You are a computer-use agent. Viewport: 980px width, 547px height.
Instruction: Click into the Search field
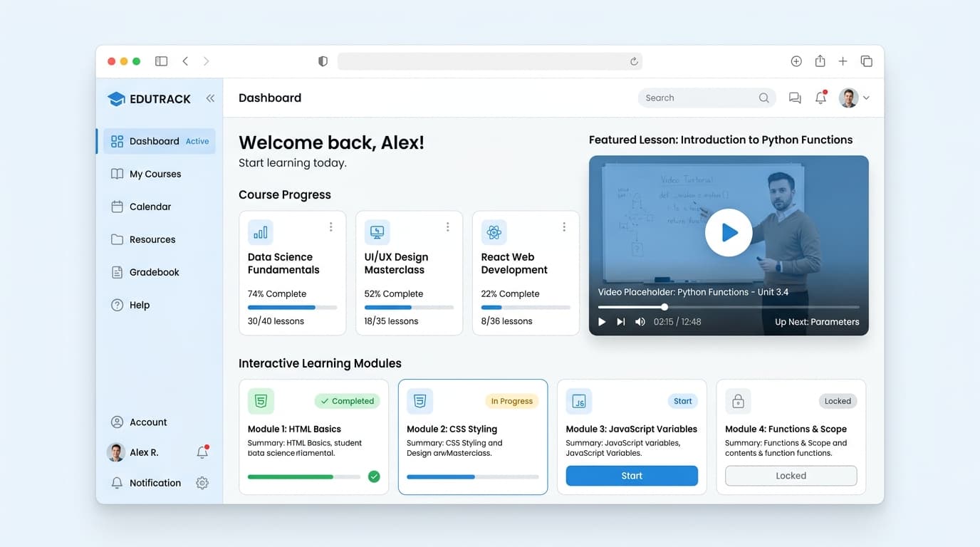(707, 98)
